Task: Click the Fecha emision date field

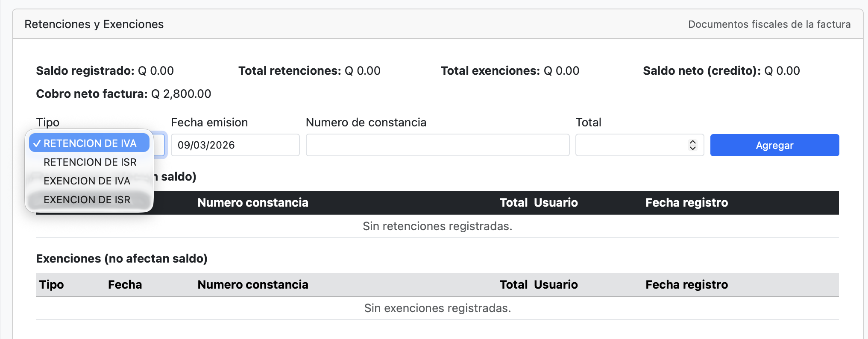Action: (x=235, y=145)
